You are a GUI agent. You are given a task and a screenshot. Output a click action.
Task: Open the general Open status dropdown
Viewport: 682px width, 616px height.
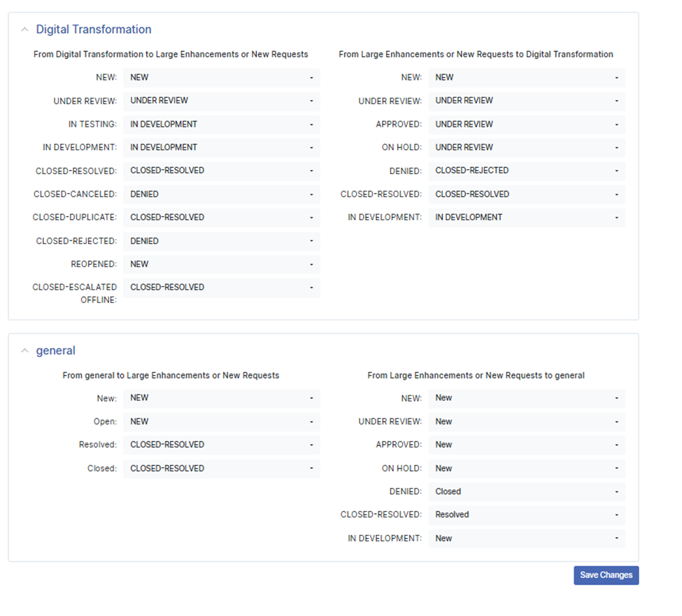pos(222,422)
